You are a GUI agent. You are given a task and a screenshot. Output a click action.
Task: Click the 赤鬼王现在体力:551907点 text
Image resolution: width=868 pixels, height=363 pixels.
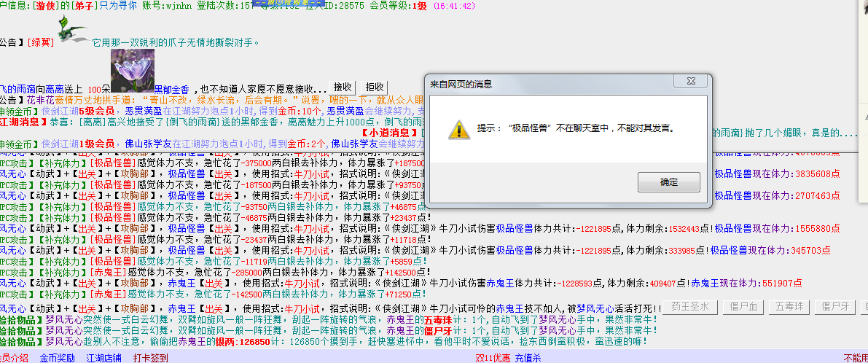pyautogui.click(x=746, y=284)
